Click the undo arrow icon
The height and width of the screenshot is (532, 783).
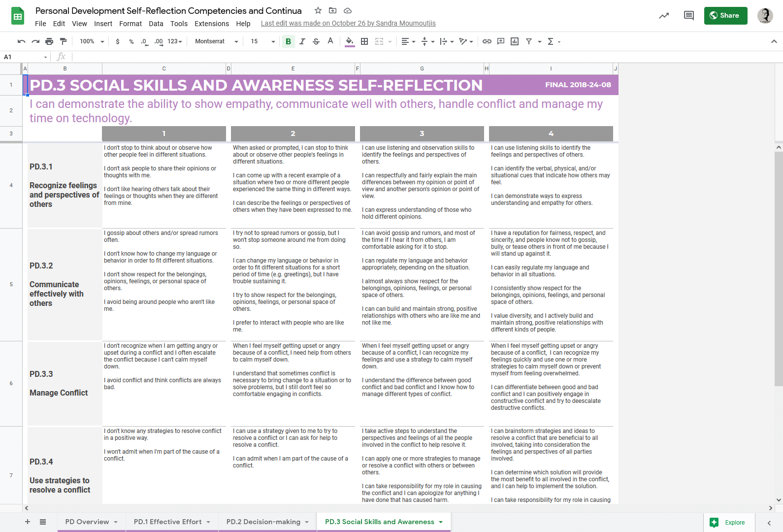click(21, 41)
